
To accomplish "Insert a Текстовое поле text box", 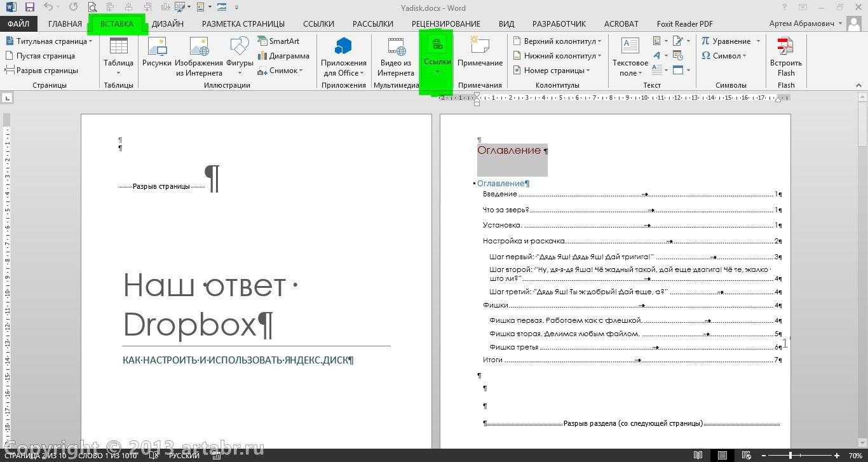I will click(x=630, y=57).
